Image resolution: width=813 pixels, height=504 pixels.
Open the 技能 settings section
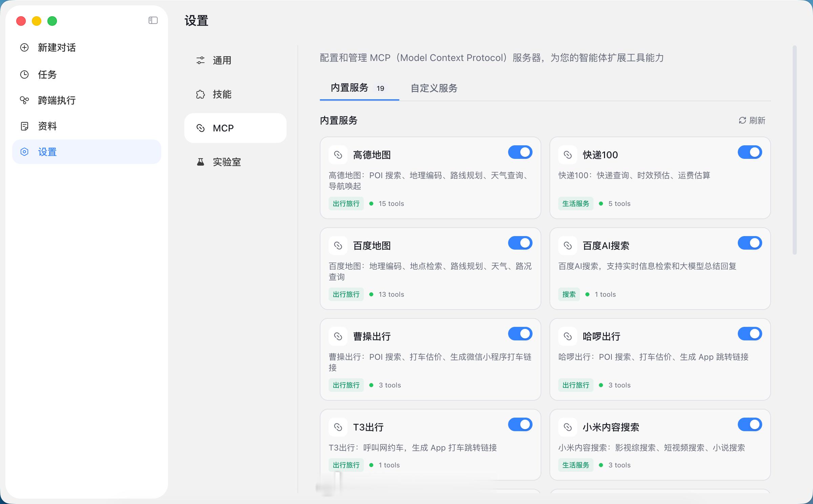point(222,94)
